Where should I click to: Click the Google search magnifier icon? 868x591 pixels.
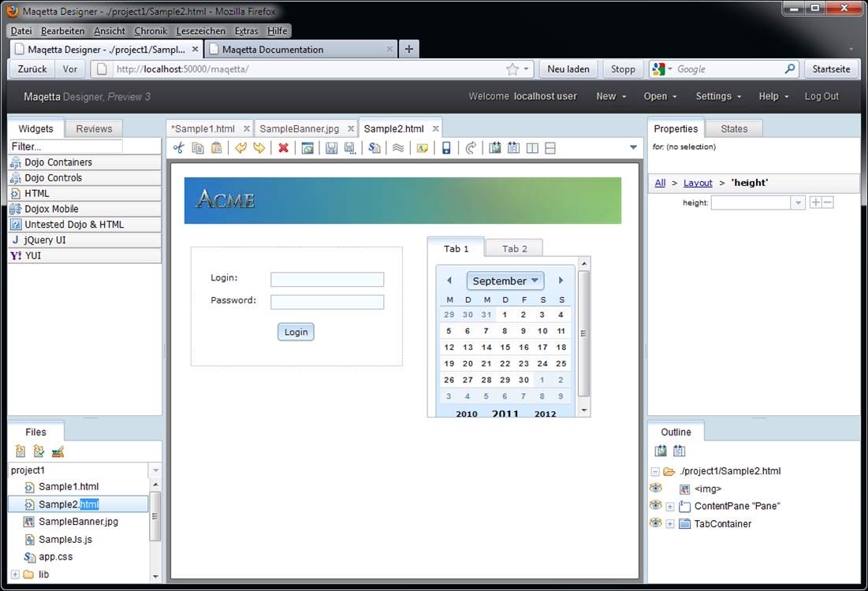[x=790, y=69]
